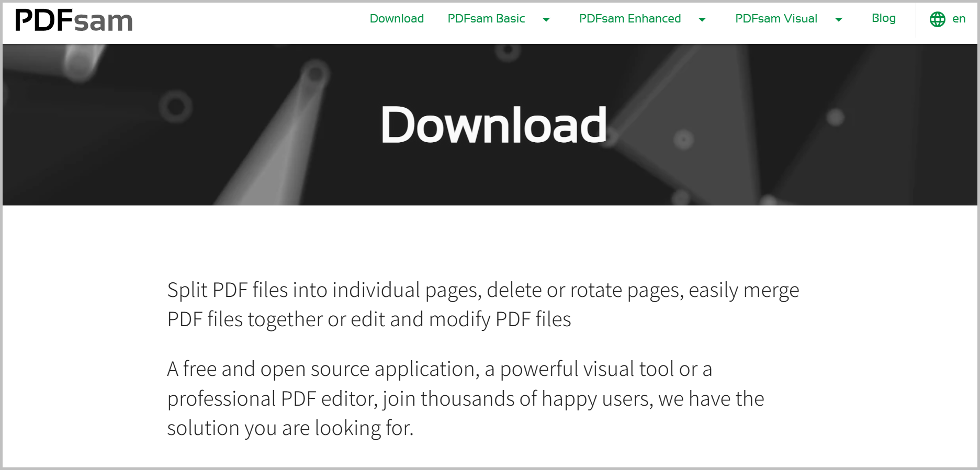Expand the arrow beside PDFsam Enhanced
This screenshot has height=470, width=980.
click(x=702, y=20)
